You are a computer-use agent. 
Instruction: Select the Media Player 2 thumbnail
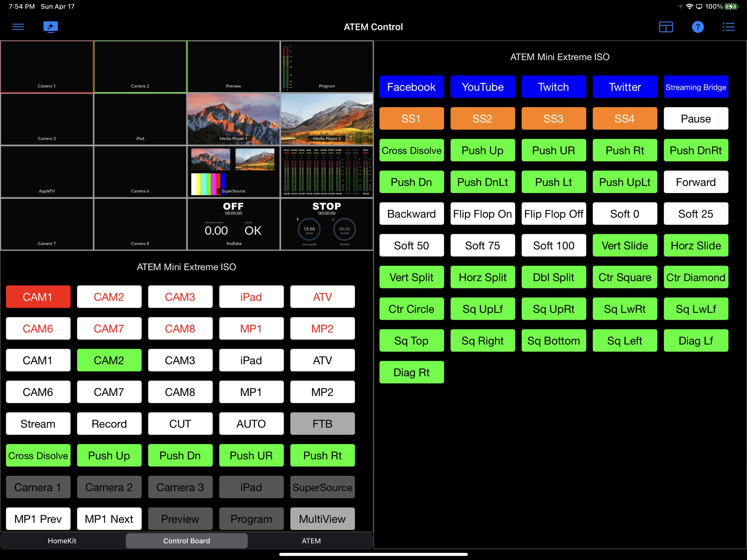[327, 119]
